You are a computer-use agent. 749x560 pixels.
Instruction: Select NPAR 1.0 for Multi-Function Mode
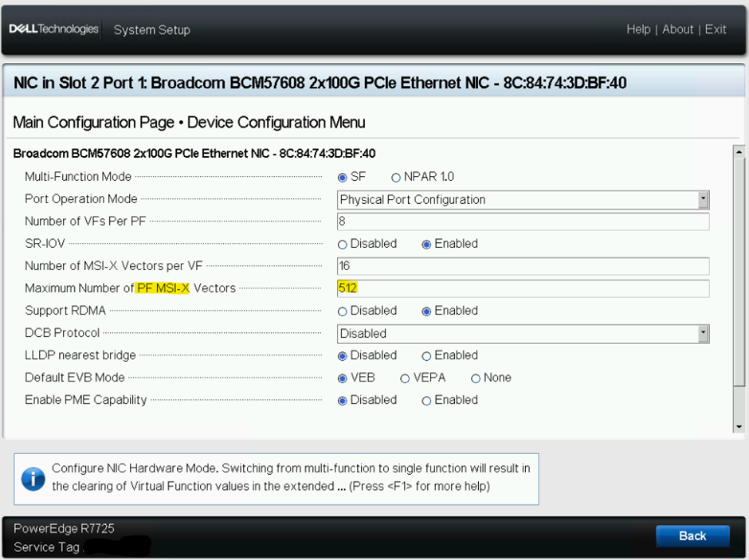[395, 178]
